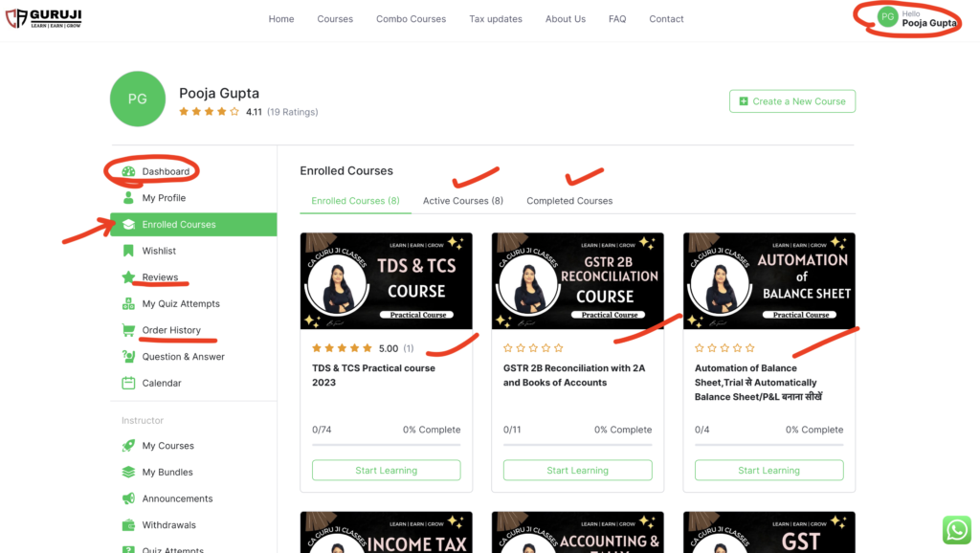The image size is (980, 553).
Task: Click the Calendar icon in sidebar
Action: [x=128, y=383]
